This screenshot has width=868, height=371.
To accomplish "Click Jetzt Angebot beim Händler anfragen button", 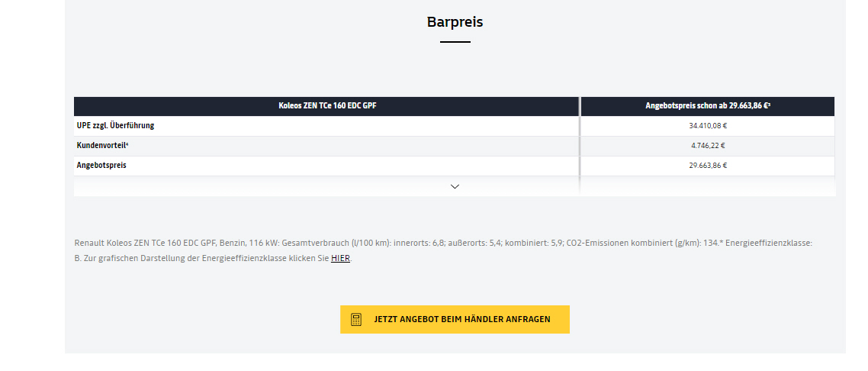I will pos(455,320).
